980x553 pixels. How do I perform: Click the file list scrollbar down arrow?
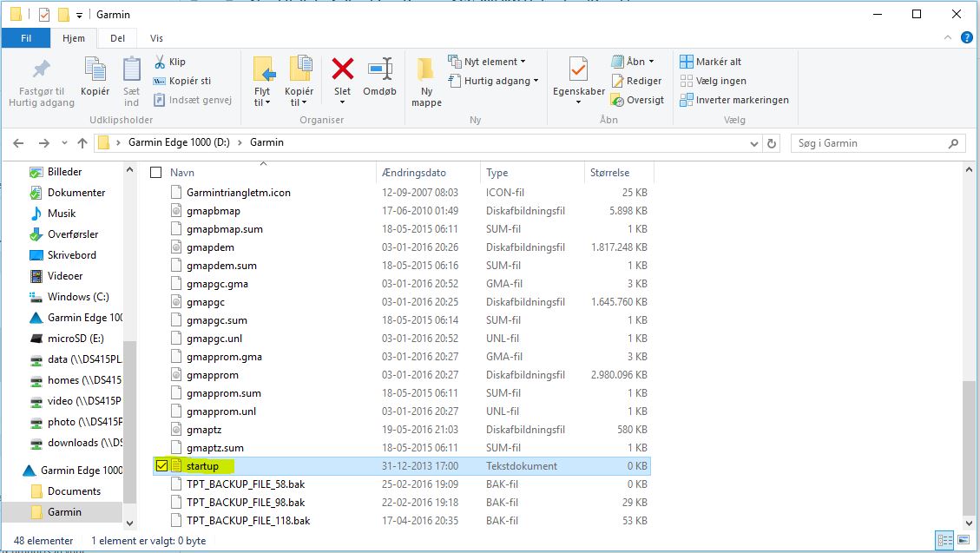(x=969, y=523)
